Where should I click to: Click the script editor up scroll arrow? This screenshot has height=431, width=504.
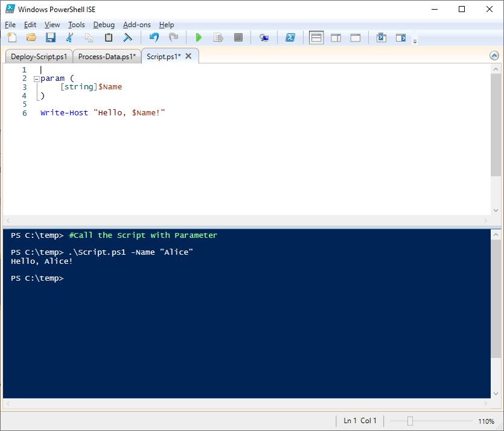[x=496, y=69]
